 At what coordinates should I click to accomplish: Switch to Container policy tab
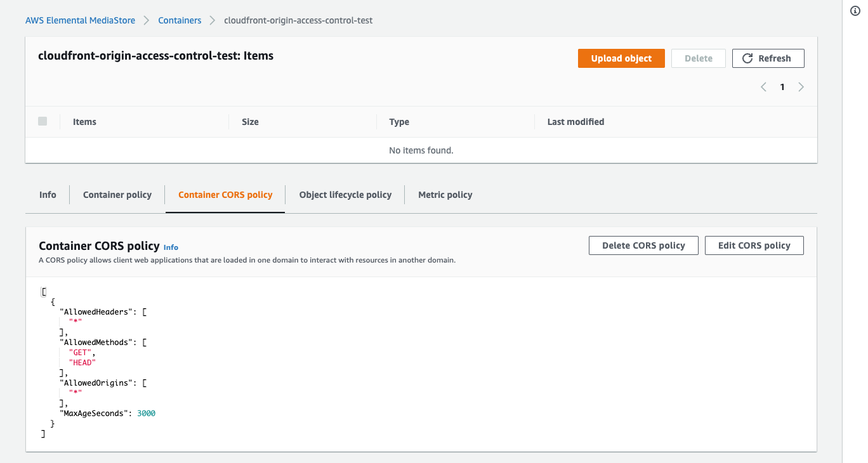(117, 195)
